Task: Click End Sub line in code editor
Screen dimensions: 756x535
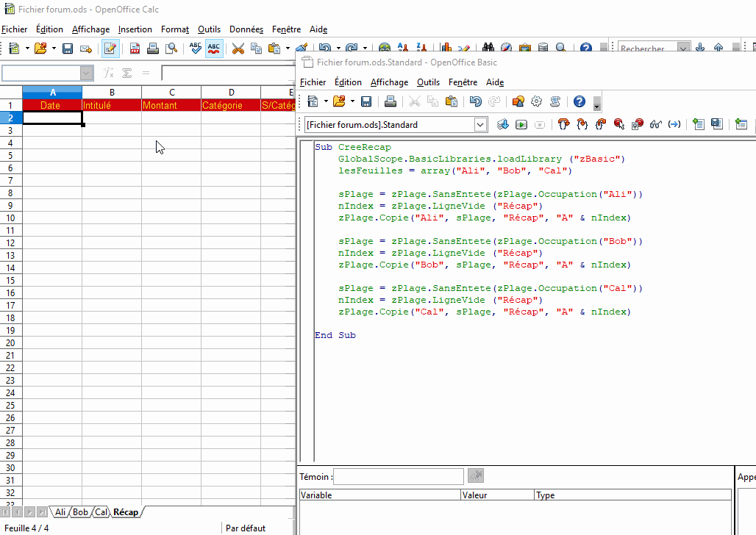Action: [335, 335]
